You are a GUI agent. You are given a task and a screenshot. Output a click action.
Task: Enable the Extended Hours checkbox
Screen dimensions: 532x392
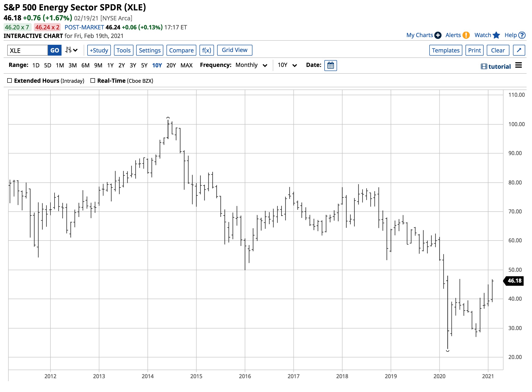click(9, 81)
